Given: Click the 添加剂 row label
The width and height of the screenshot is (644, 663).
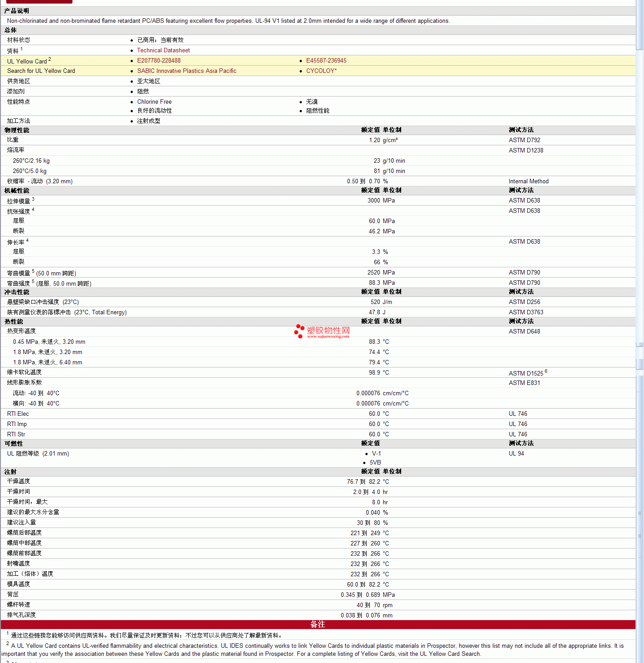Looking at the screenshot, I should 16,92.
